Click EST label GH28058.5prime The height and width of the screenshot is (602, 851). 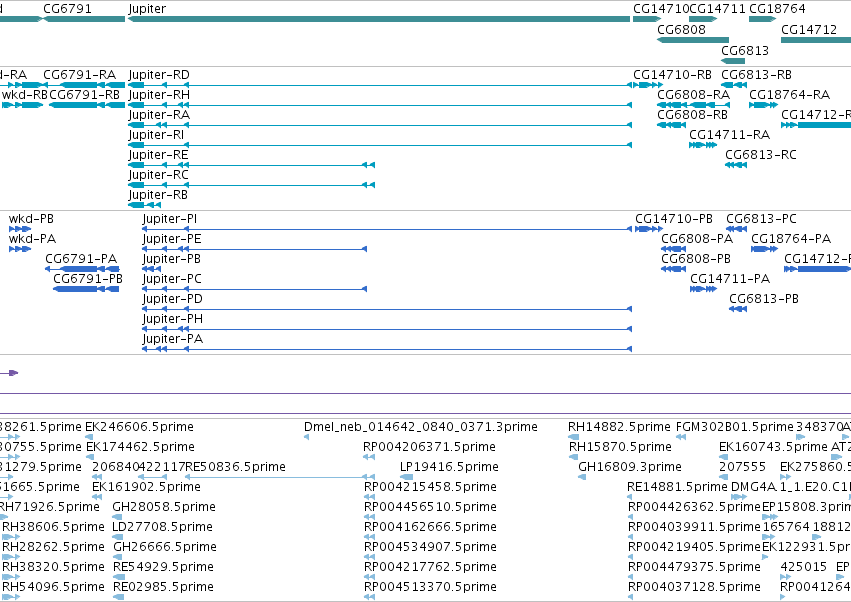point(164,507)
